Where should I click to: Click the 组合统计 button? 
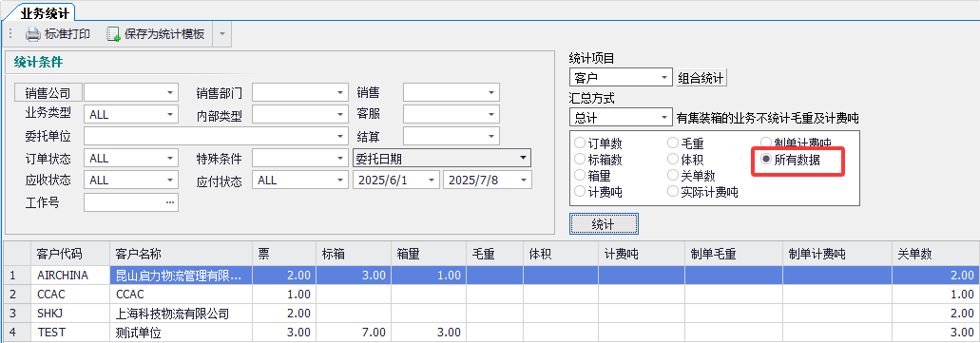[701, 78]
